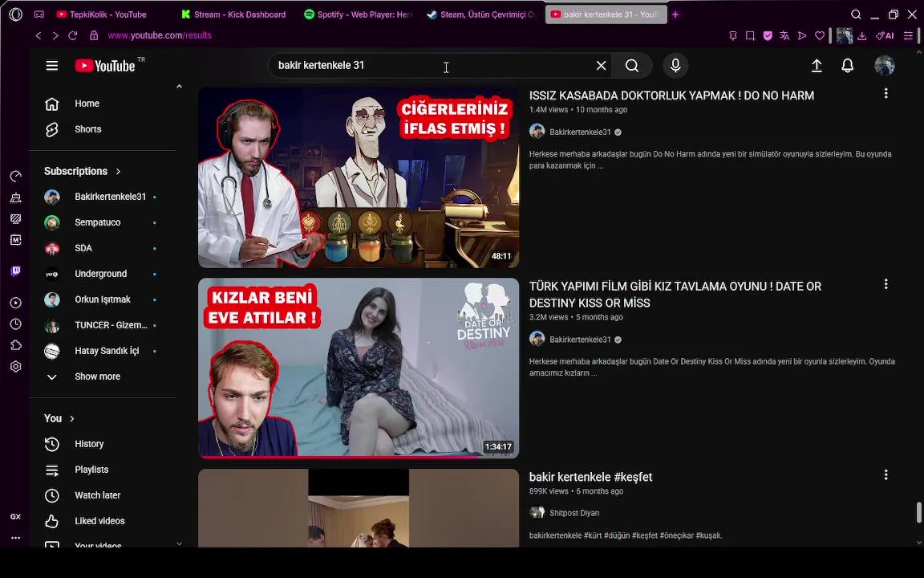Image resolution: width=924 pixels, height=578 pixels.
Task: Open Shorts in YouTube sidebar
Action: pyautogui.click(x=87, y=129)
